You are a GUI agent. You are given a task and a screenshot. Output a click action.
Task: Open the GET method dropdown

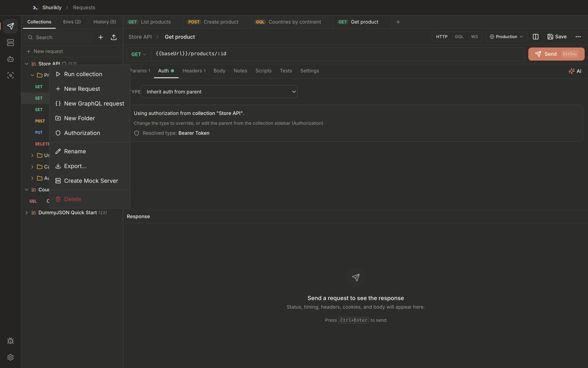[139, 54]
